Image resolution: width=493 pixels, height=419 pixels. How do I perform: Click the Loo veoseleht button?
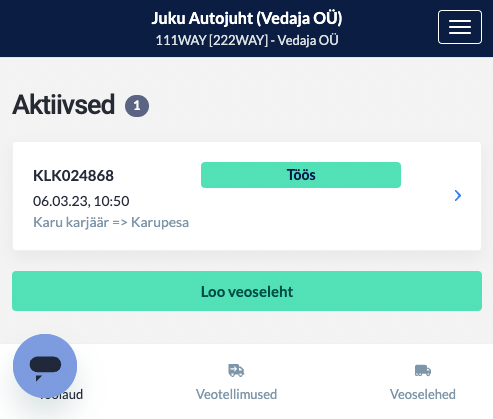247,291
